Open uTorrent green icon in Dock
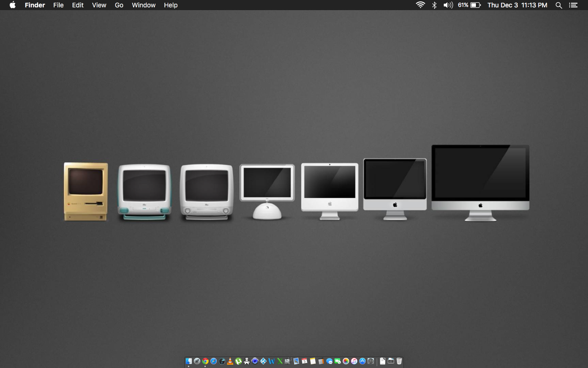Screen dimensions: 588x368 238,361
